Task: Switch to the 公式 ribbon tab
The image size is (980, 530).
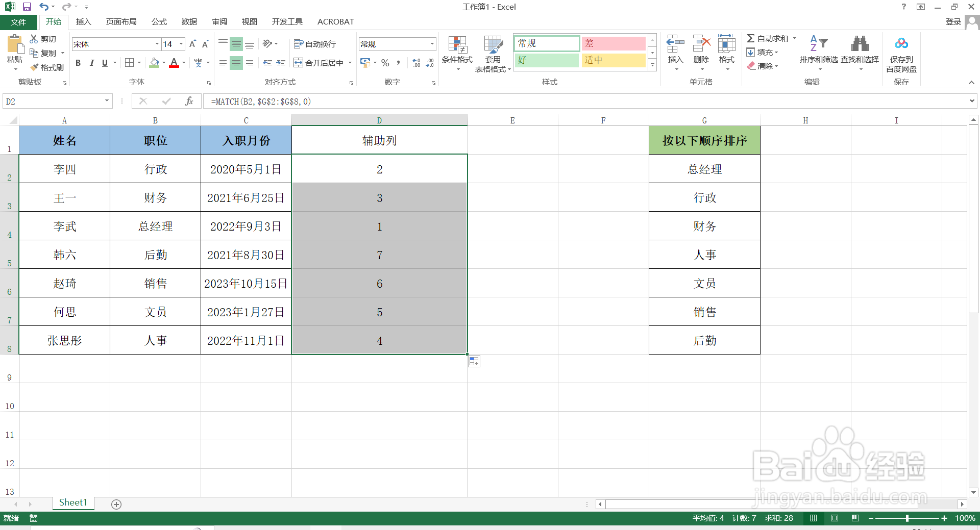Action: coord(158,21)
